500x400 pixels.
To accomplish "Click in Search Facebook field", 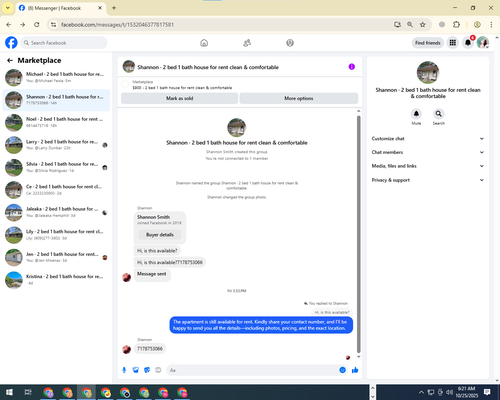I will pos(64,43).
